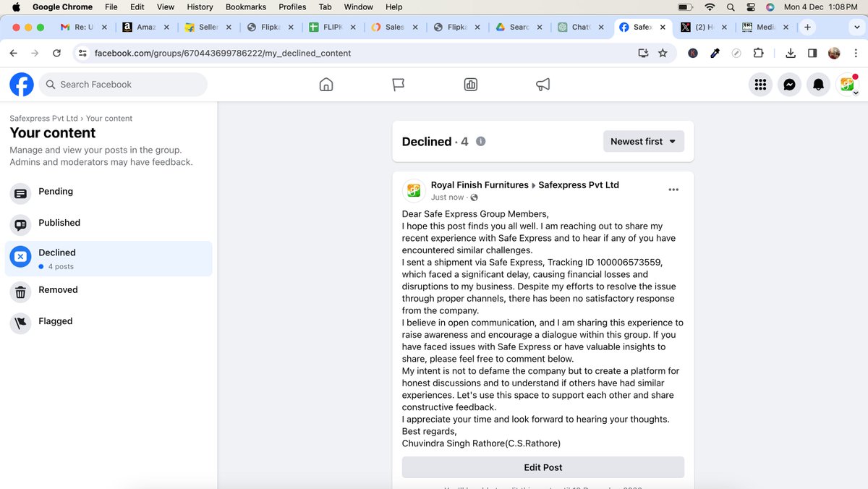
Task: Open the Published posts section
Action: tap(109, 224)
